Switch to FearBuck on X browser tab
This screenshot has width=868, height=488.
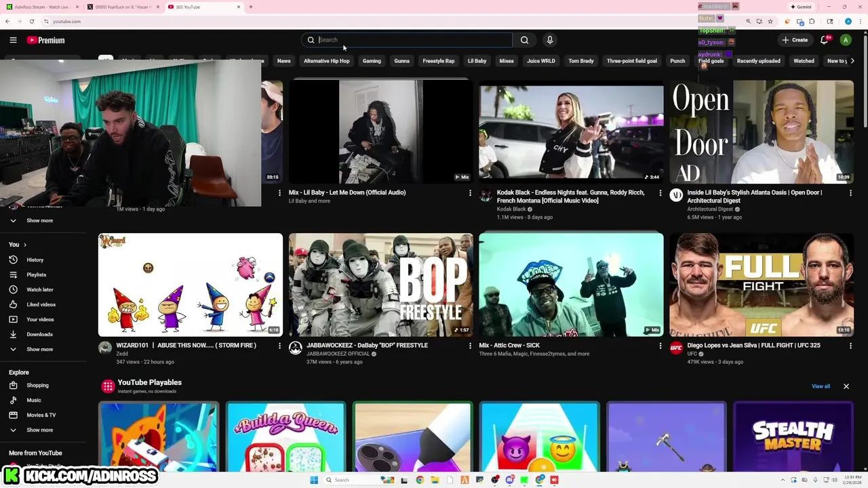coord(123,7)
